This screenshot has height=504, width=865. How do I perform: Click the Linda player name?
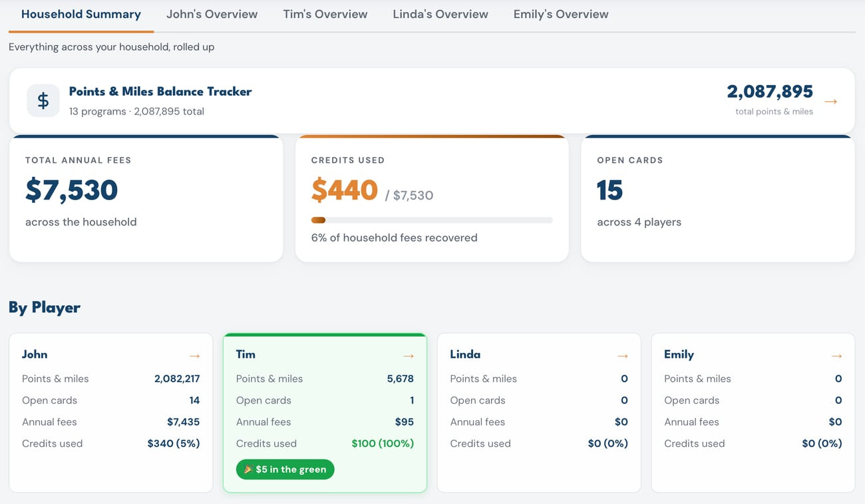465,354
